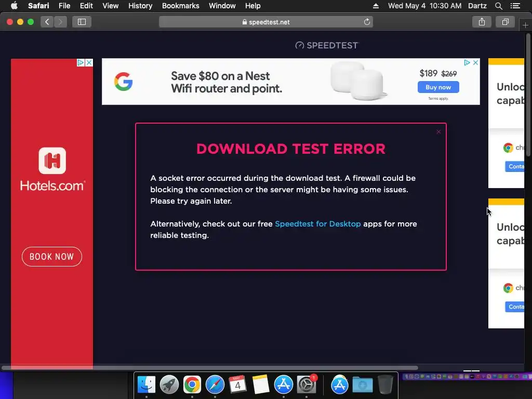Go forward with the Safari forward arrow

pos(60,22)
